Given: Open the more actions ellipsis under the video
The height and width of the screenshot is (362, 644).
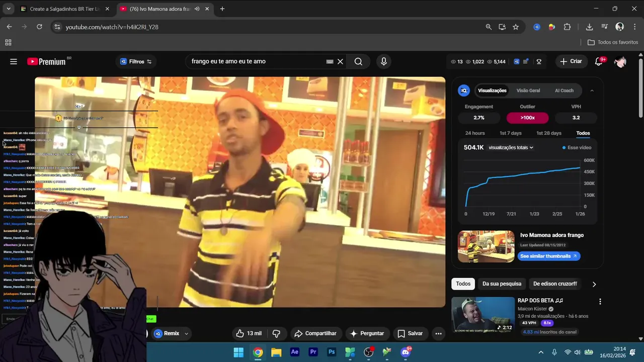Looking at the screenshot, I should click(438, 333).
